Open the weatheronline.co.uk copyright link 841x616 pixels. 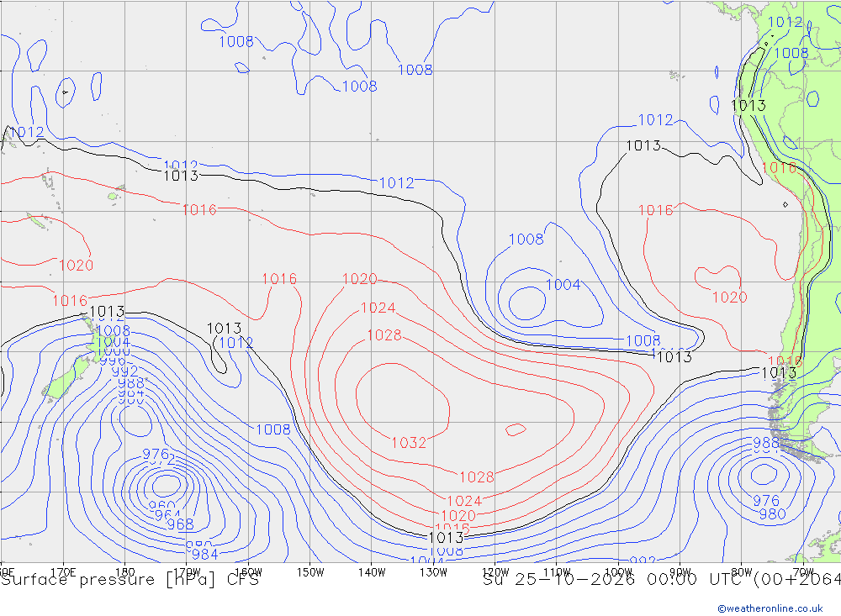[770, 608]
